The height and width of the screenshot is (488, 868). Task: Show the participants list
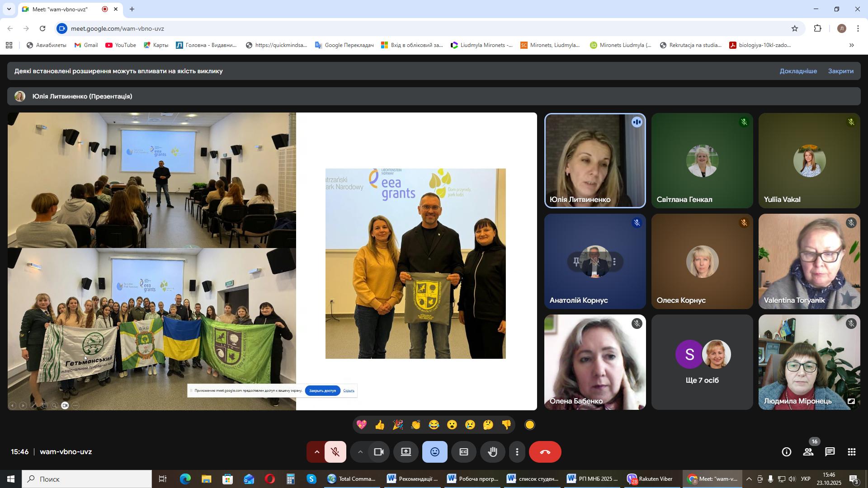[808, 452]
